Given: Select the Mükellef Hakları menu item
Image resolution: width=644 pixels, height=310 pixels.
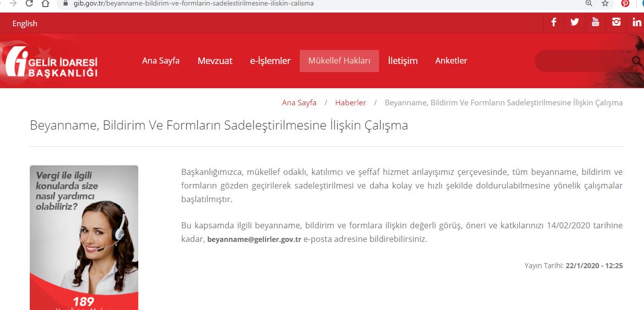Looking at the screenshot, I should point(339,60).
